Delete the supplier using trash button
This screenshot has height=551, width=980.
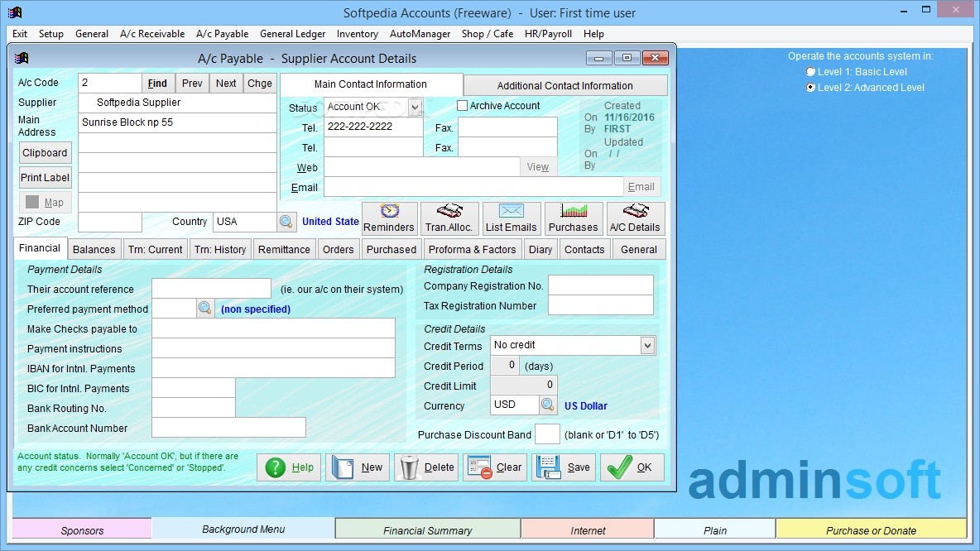coord(426,467)
